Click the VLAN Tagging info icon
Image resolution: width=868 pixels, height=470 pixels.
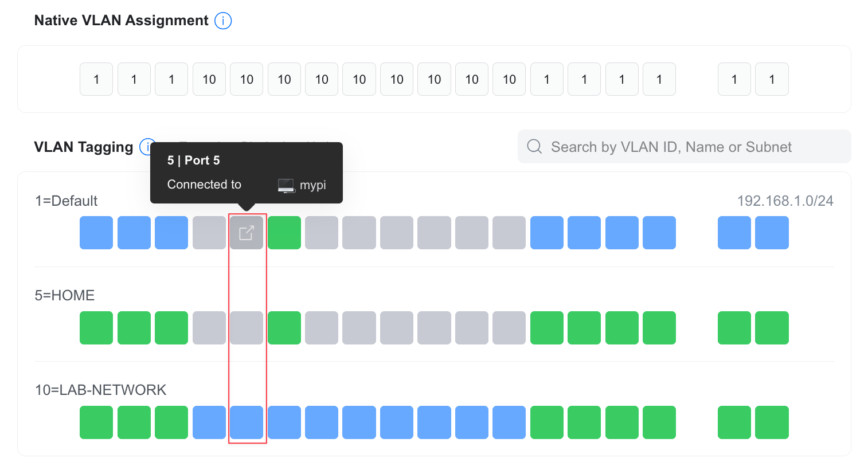(147, 147)
